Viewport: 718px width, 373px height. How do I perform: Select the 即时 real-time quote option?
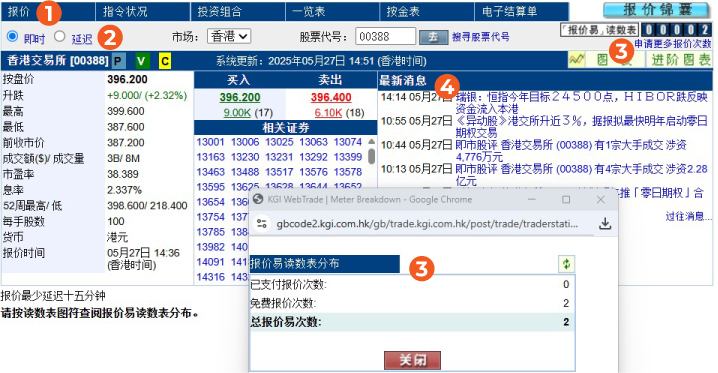click(12, 36)
